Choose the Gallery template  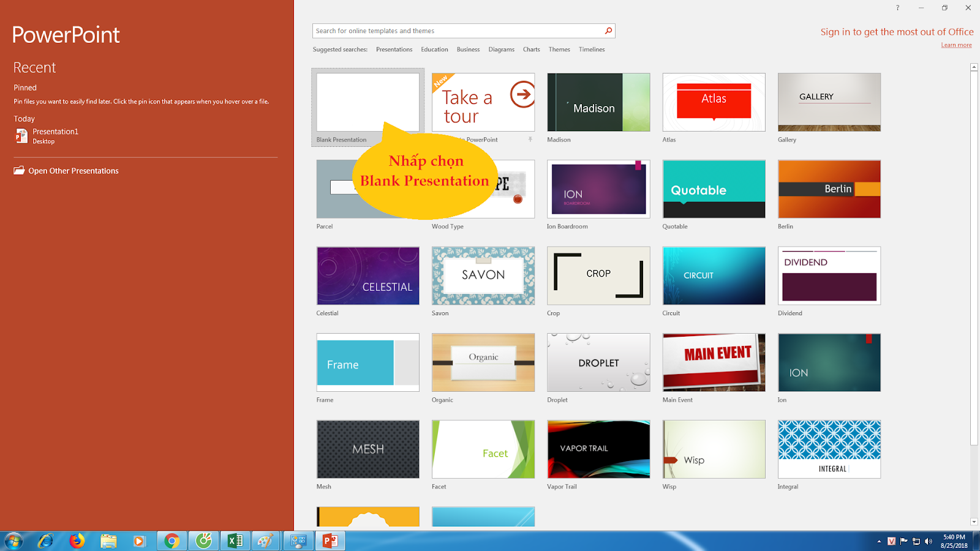coord(829,102)
